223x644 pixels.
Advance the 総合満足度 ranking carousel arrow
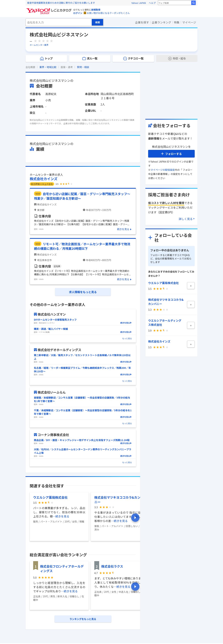[135, 587]
